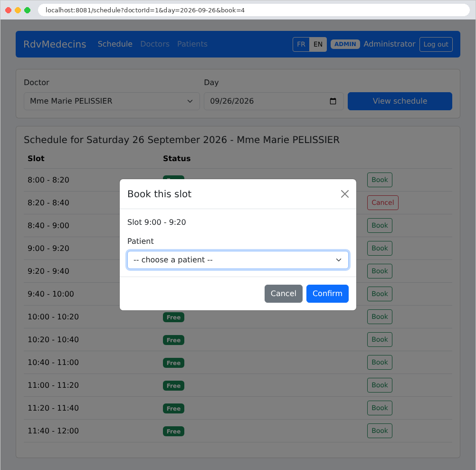Open the Schedule nav item
The width and height of the screenshot is (476, 470).
tap(115, 44)
